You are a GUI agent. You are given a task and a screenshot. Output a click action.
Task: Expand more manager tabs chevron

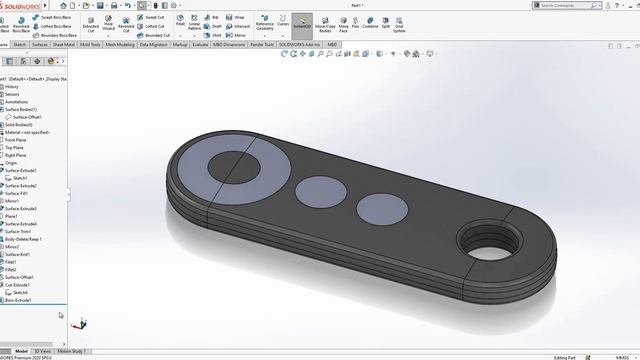63,61
